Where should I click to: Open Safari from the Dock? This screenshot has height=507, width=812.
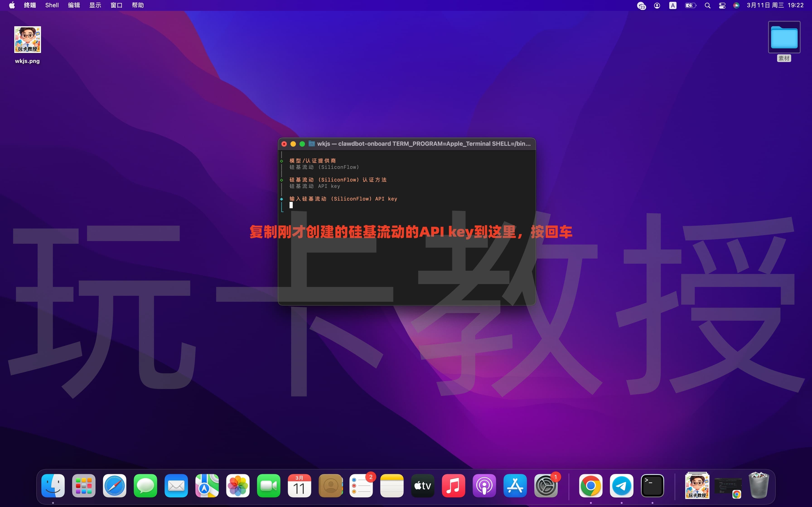coord(114,485)
